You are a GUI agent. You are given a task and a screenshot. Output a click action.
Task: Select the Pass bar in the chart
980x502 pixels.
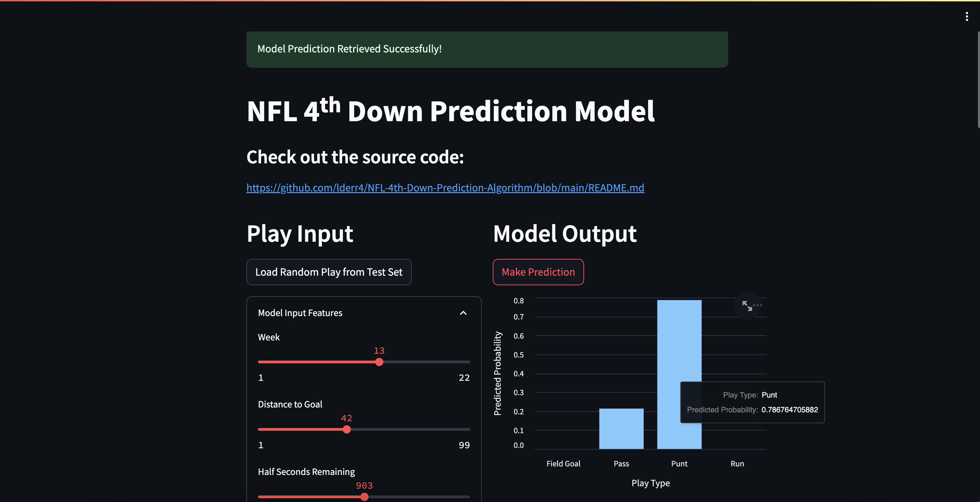621,429
